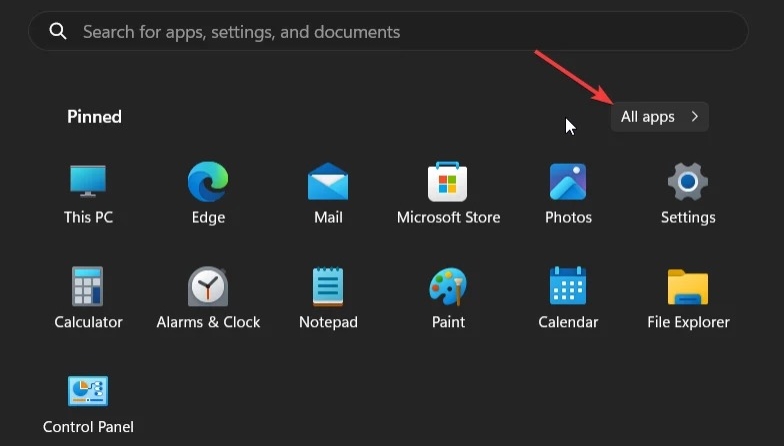Open Control Panel
The height and width of the screenshot is (446, 784).
88,405
